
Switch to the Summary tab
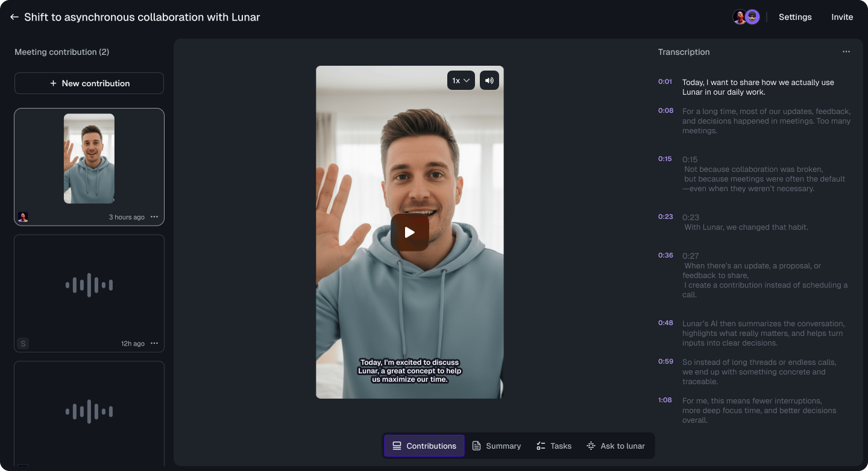pos(496,446)
